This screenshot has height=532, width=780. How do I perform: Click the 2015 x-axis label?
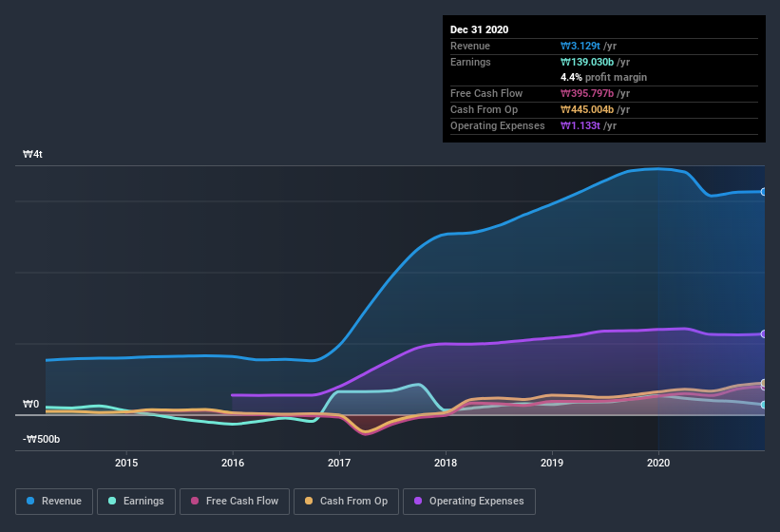pos(126,463)
